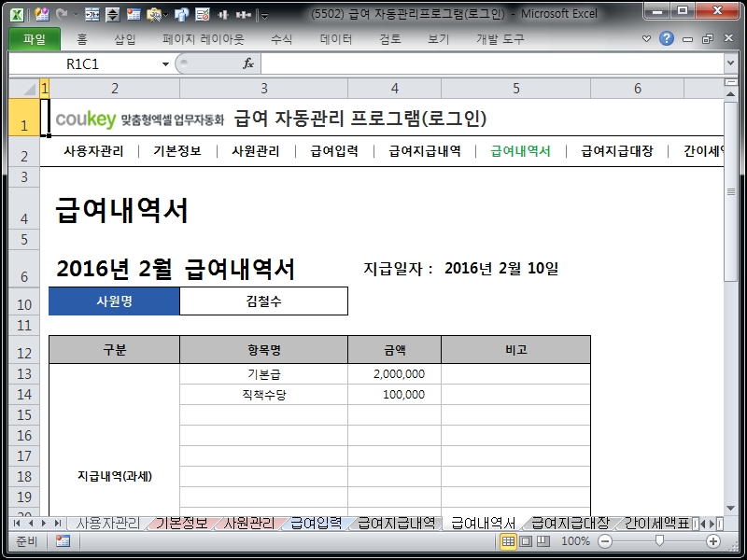Go to first sheet tab arrow
Screen dimensions: 747x560
click(x=17, y=524)
